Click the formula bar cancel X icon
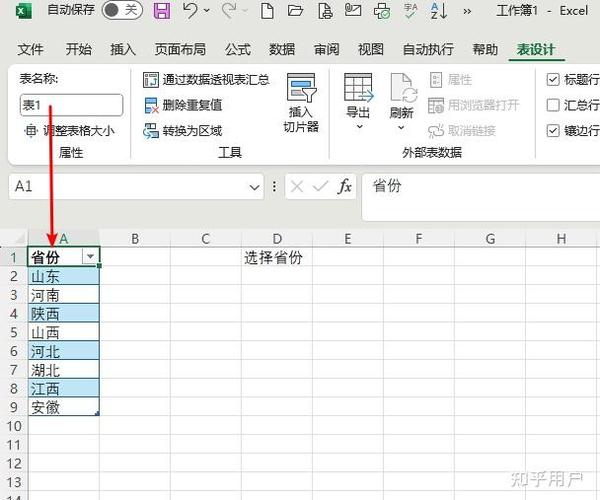 pos(297,187)
